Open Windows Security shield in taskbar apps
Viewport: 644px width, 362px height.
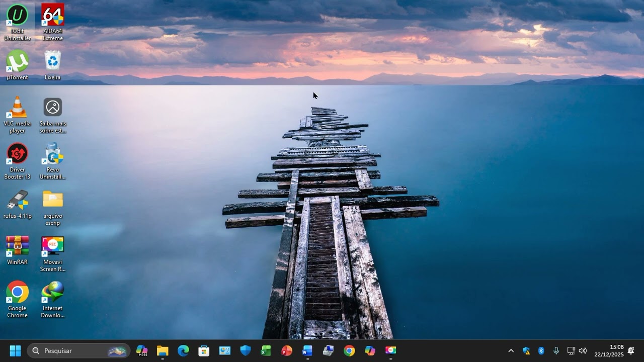coord(246,351)
